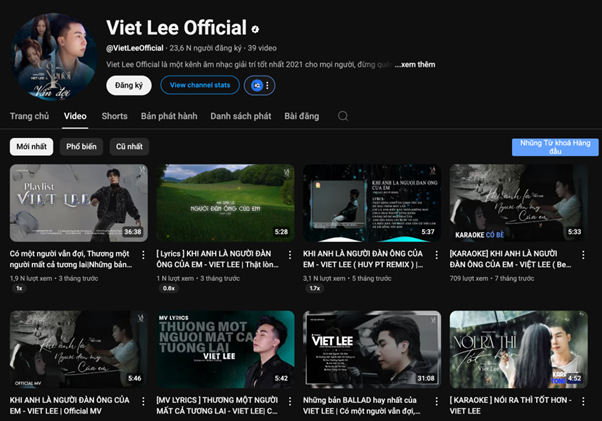Open the channel search magnifier icon
Screen dimensions: 602x421
343,116
